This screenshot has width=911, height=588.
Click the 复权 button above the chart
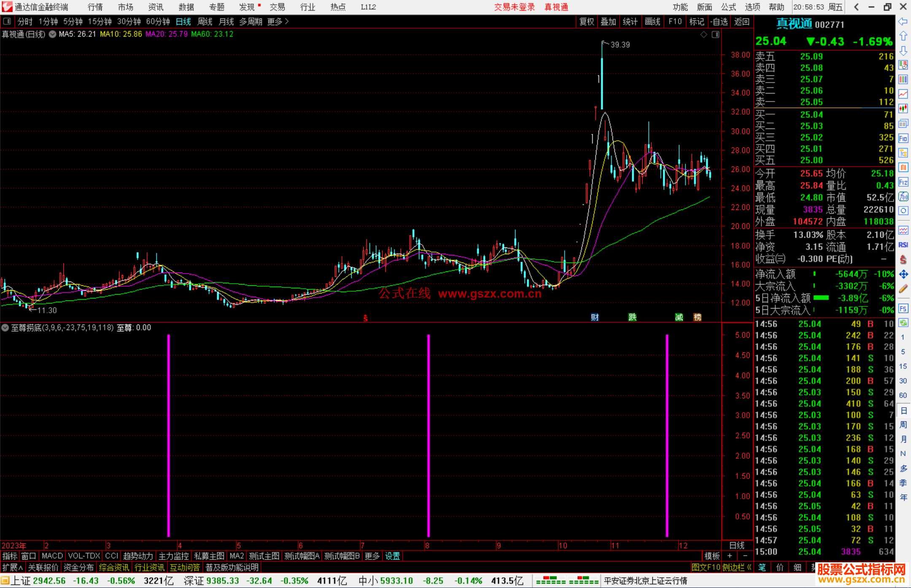click(586, 21)
